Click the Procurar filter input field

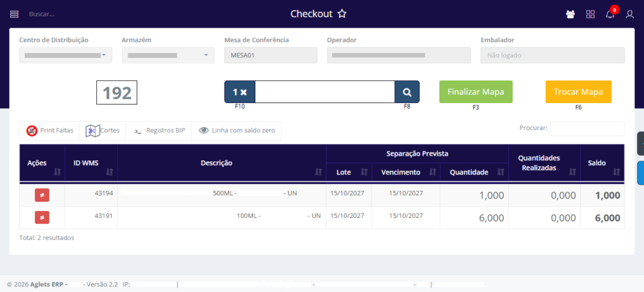pyautogui.click(x=587, y=128)
